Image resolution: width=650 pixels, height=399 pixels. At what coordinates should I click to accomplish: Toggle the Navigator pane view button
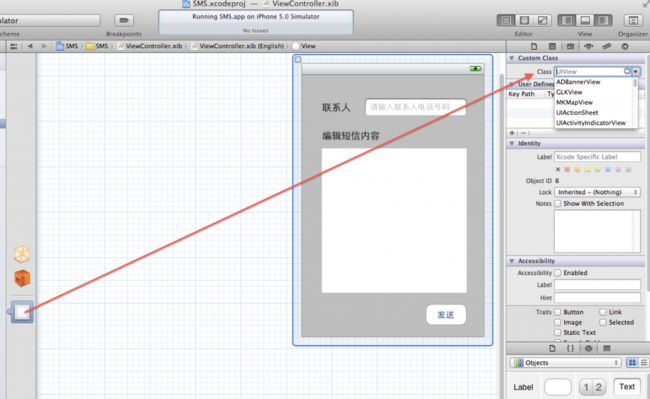coord(567,20)
